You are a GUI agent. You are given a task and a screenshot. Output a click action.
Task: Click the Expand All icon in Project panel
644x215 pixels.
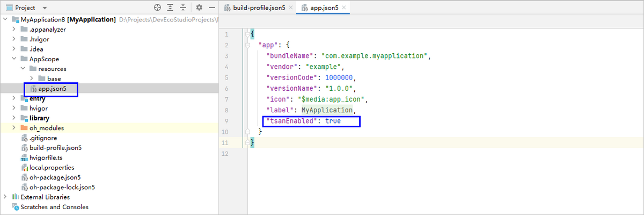pyautogui.click(x=171, y=8)
